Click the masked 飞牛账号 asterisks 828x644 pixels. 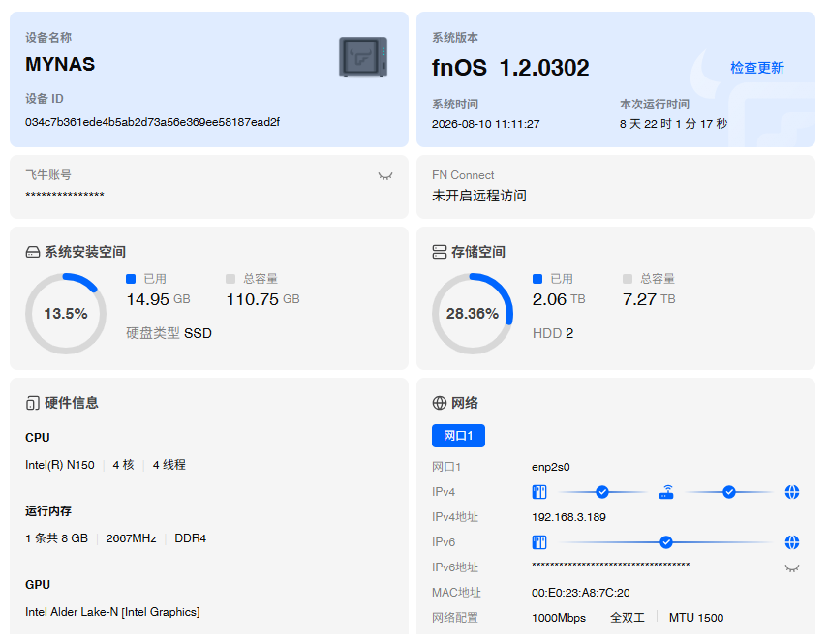(65, 196)
